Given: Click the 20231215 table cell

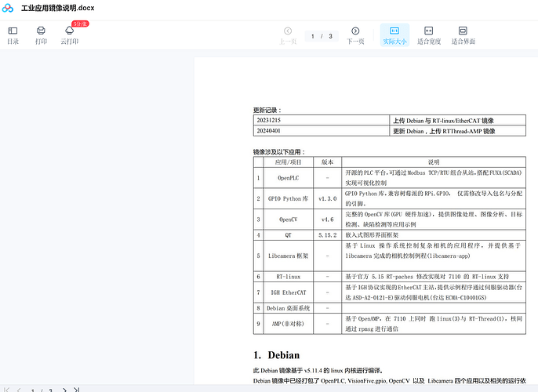Looking at the screenshot, I should (x=322, y=121).
